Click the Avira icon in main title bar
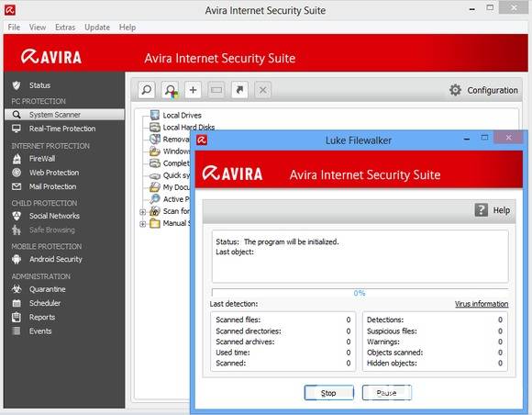532x415 pixels. tap(10, 10)
